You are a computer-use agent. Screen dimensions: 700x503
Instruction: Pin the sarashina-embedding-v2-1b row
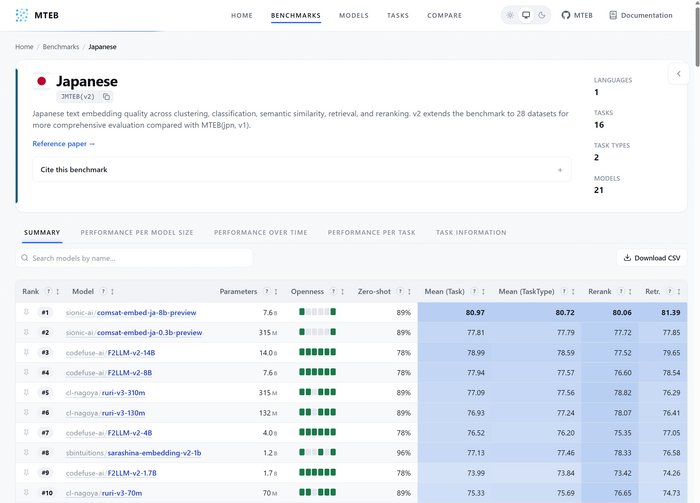pos(26,453)
